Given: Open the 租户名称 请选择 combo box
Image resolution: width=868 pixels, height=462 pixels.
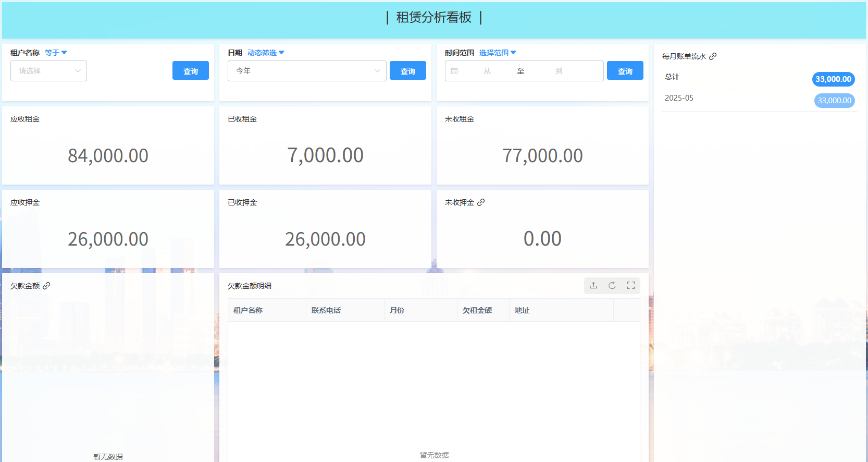Looking at the screenshot, I should (x=48, y=71).
